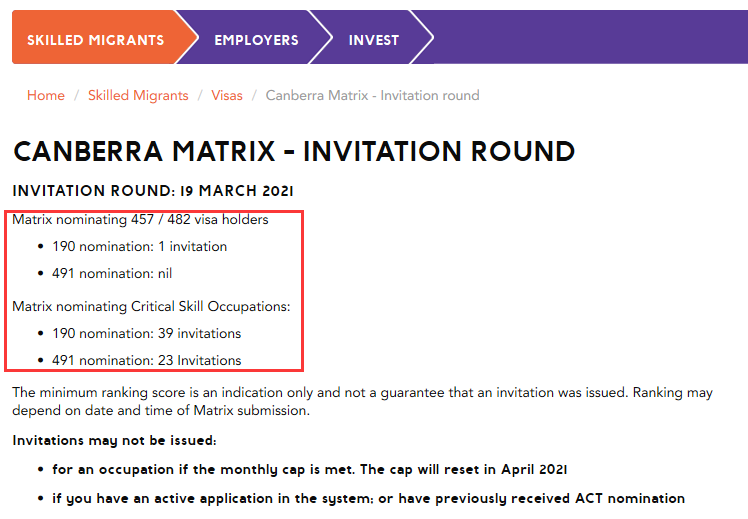Click the minimum ranking score paragraph
Viewport: 748px width, 519px height.
point(362,401)
